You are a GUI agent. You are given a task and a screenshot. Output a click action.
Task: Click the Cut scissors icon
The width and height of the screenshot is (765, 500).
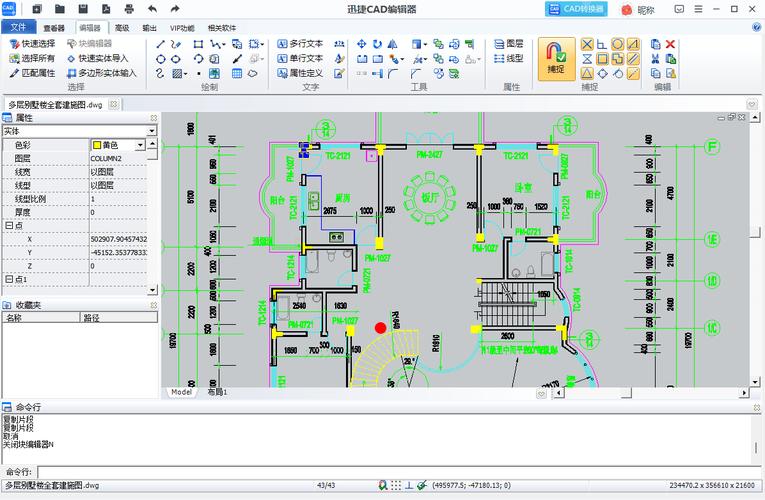[x=655, y=59]
